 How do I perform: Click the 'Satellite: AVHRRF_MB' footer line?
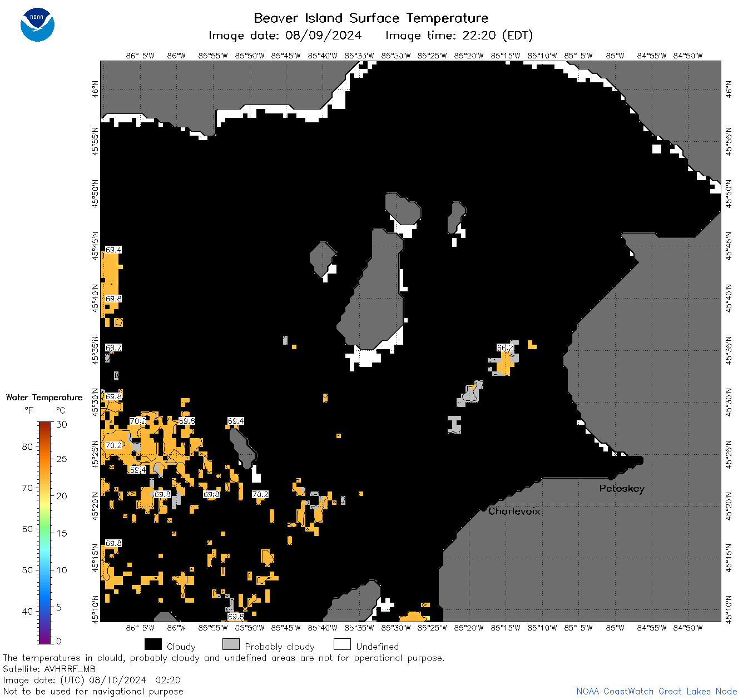pyautogui.click(x=49, y=669)
